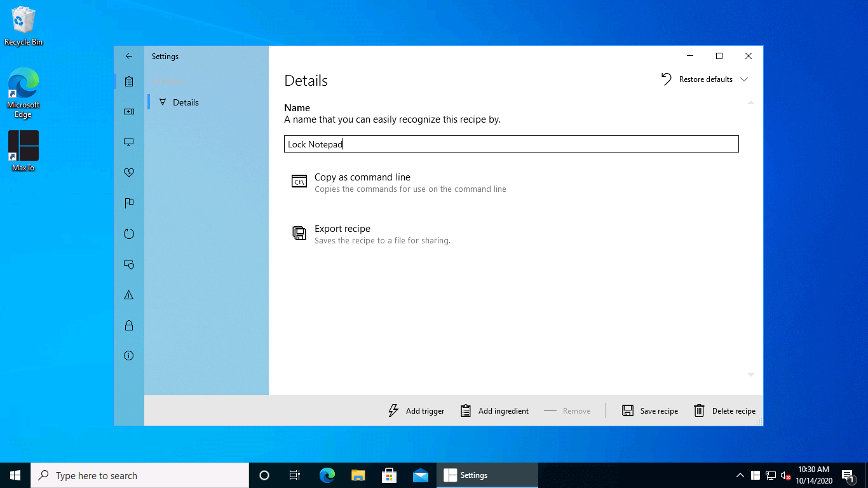Select the flag icon in sidebar

coord(129,203)
